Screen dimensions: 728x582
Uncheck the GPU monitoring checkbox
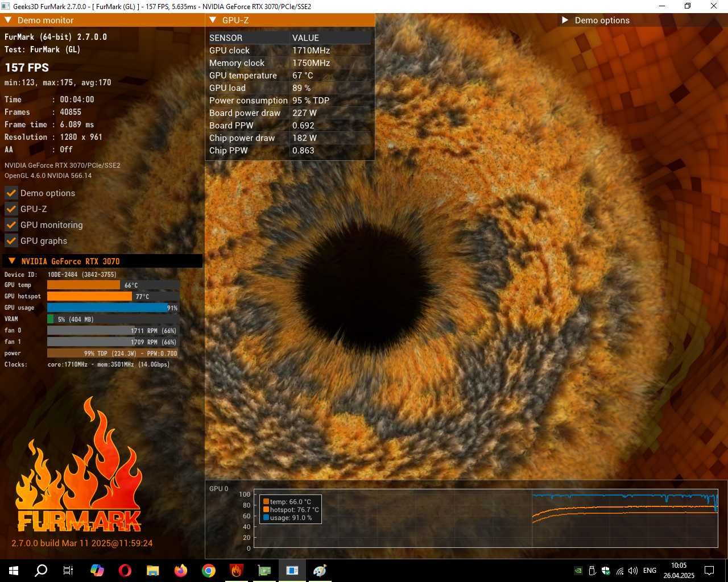click(11, 225)
